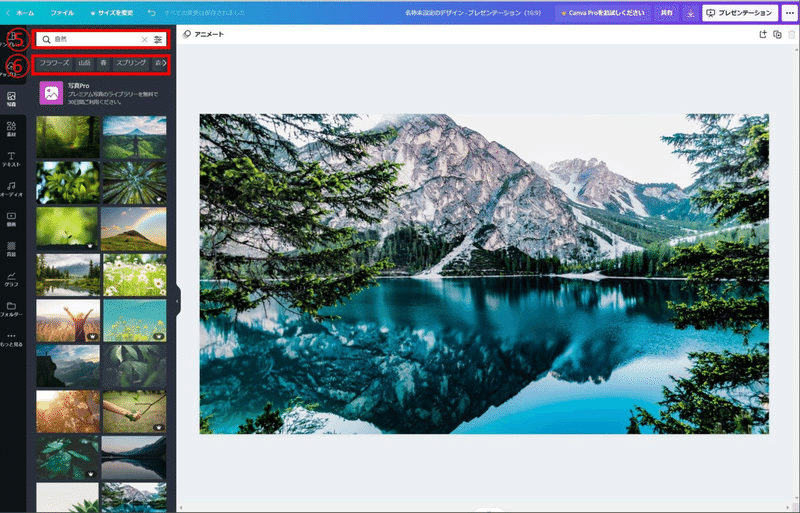Open the サイズを変更 resize menu

click(112, 13)
